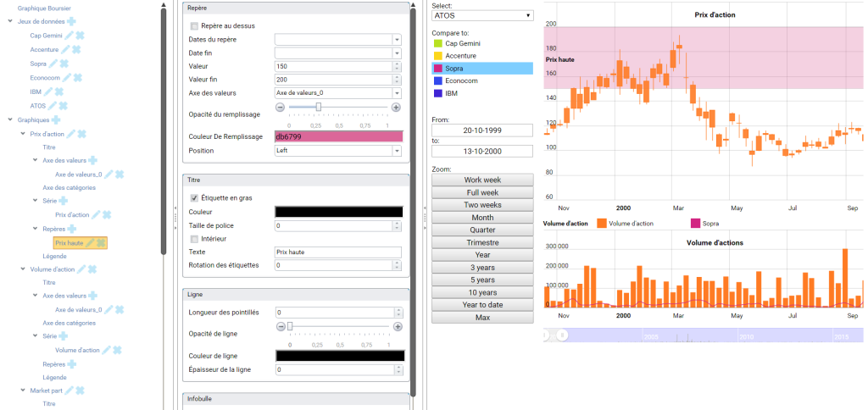Click the to date field 13-10-2000
Screen dimensions: 868x410
pos(482,151)
